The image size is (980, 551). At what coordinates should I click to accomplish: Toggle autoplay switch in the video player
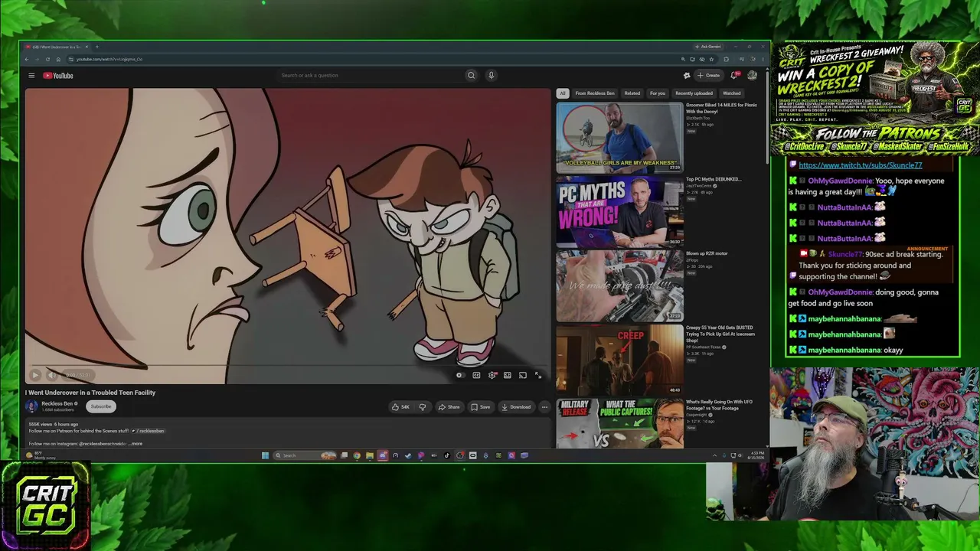pyautogui.click(x=459, y=375)
